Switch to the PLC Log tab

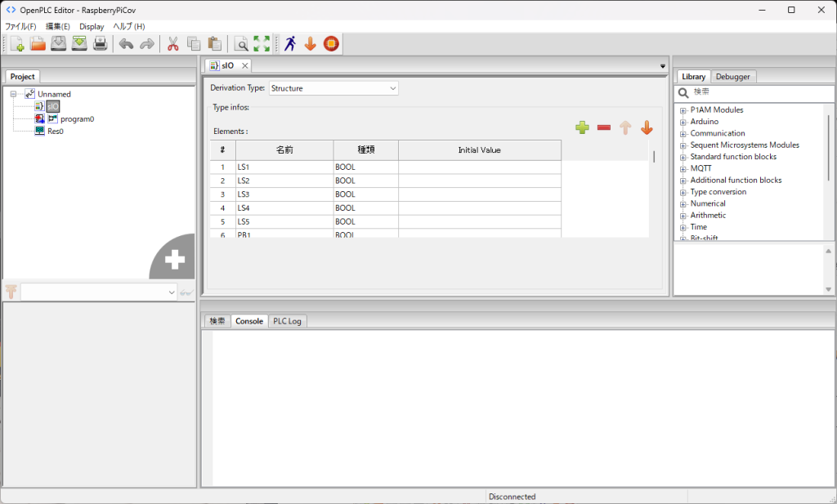(287, 321)
